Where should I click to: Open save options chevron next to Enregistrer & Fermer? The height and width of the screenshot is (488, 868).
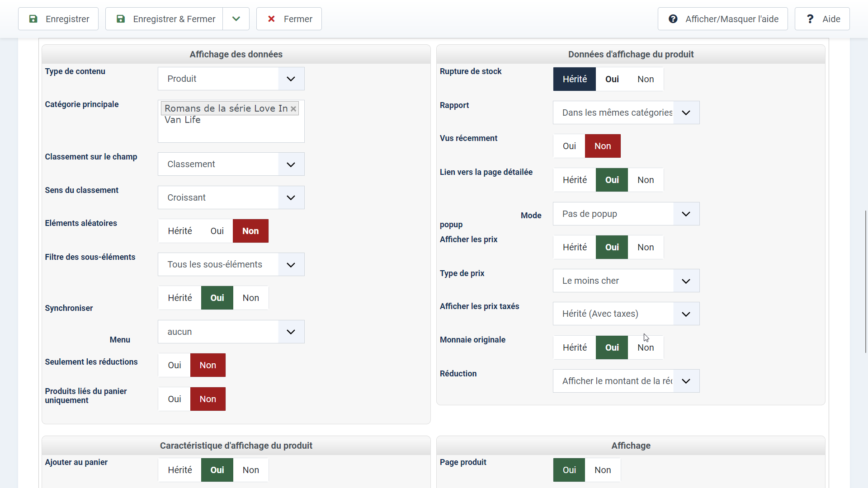coord(236,19)
